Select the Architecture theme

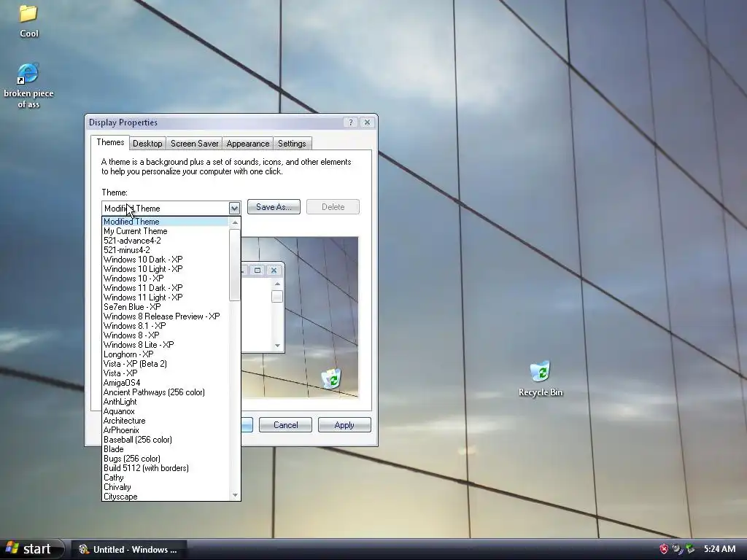click(166, 421)
